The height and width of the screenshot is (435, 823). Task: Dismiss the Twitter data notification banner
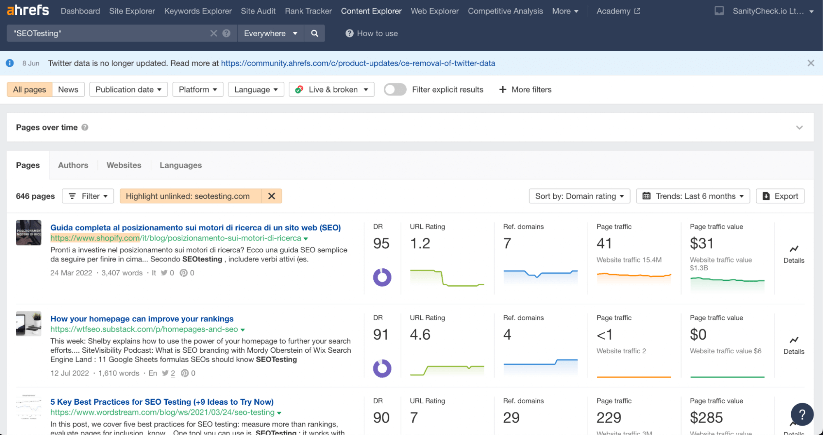pos(810,63)
